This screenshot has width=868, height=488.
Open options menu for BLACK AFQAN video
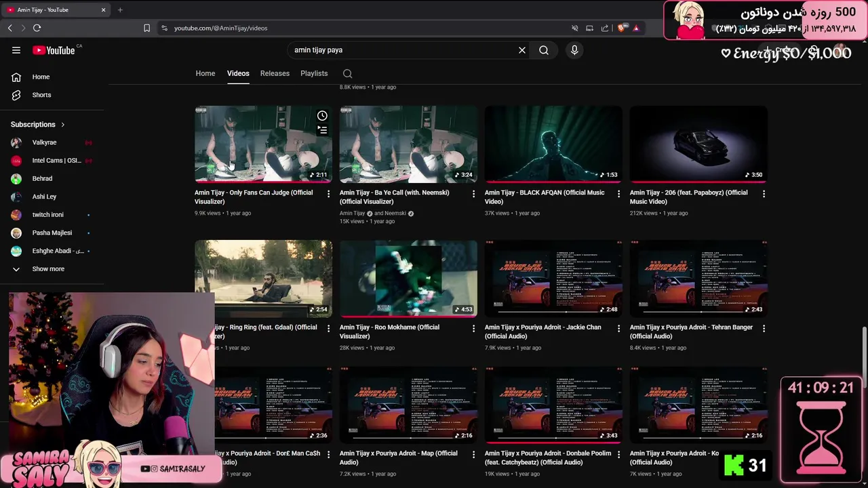coord(618,194)
